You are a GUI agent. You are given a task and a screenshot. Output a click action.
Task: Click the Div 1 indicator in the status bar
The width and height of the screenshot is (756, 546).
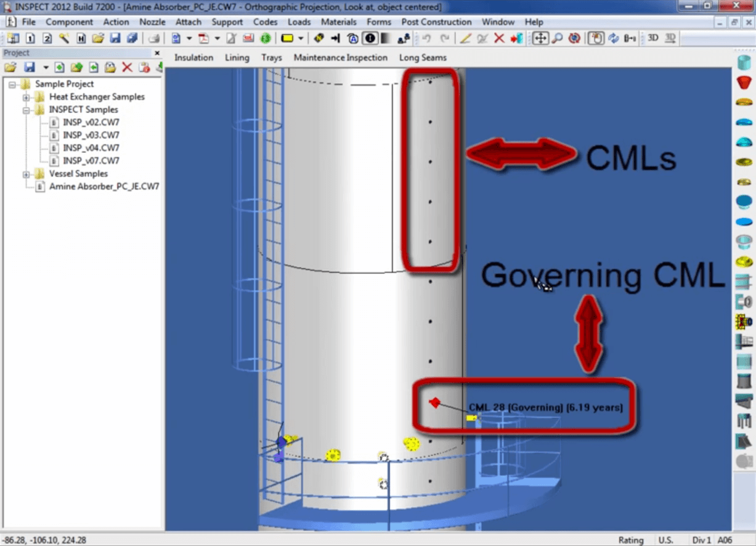[703, 540]
